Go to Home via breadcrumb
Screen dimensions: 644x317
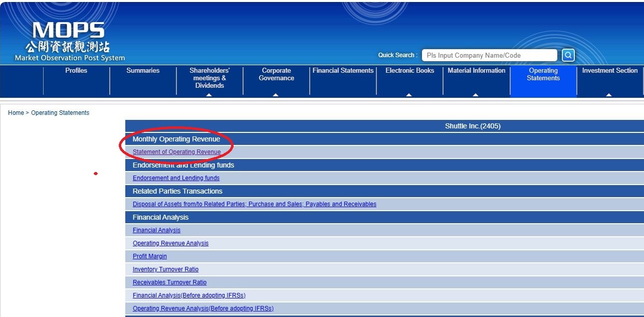point(16,113)
